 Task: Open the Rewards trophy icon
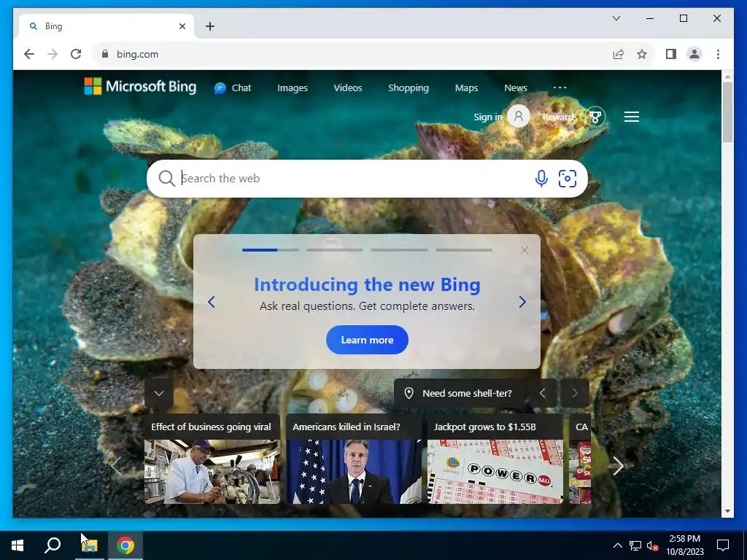[x=595, y=117]
